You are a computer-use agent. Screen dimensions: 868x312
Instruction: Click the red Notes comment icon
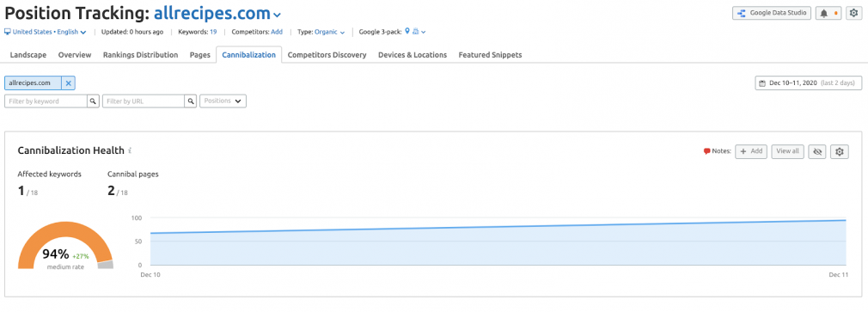pyautogui.click(x=707, y=151)
